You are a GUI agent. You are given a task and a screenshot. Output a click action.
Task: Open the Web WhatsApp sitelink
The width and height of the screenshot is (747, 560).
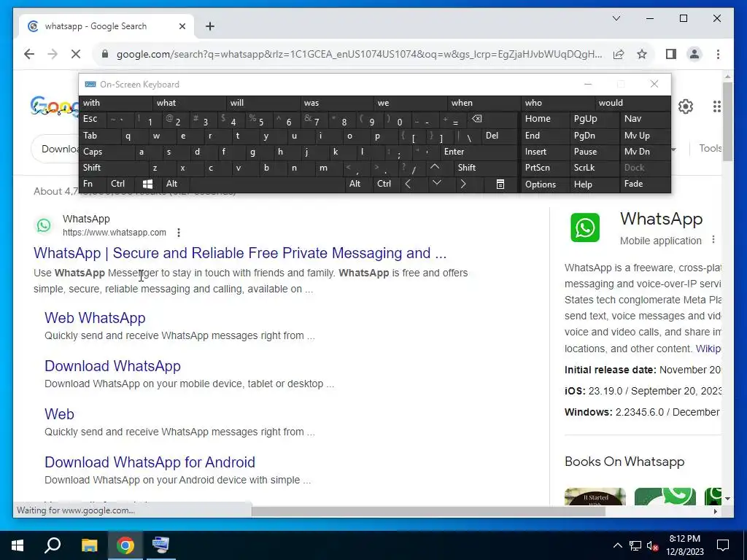(x=95, y=318)
